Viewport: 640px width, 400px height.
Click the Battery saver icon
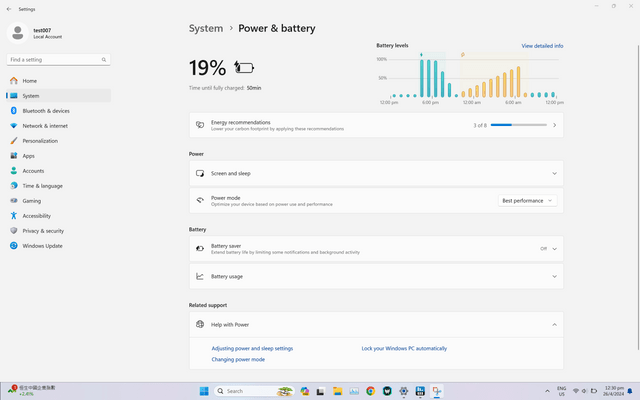click(x=200, y=249)
